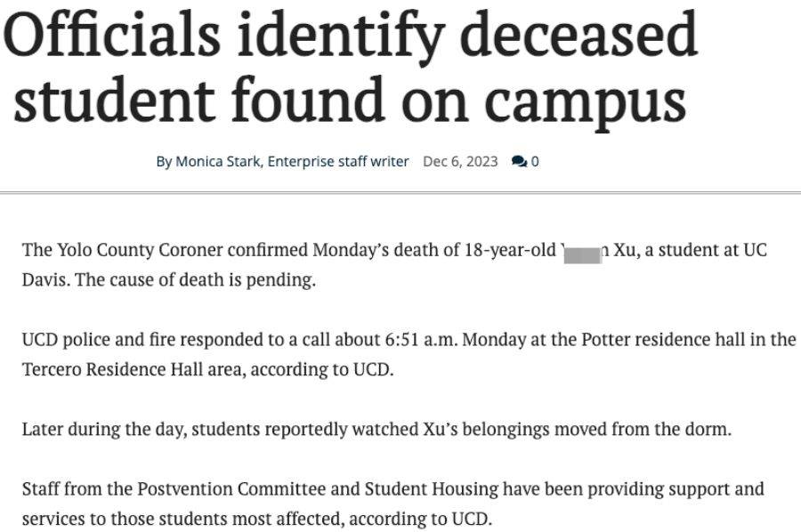Click the word 'By' before the author name
This screenshot has width=801, height=532.
point(164,162)
